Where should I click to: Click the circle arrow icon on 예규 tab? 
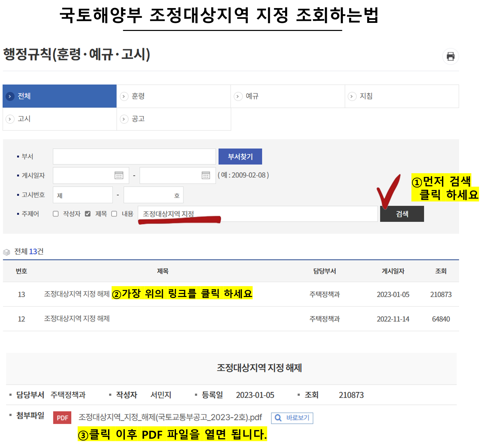click(238, 96)
